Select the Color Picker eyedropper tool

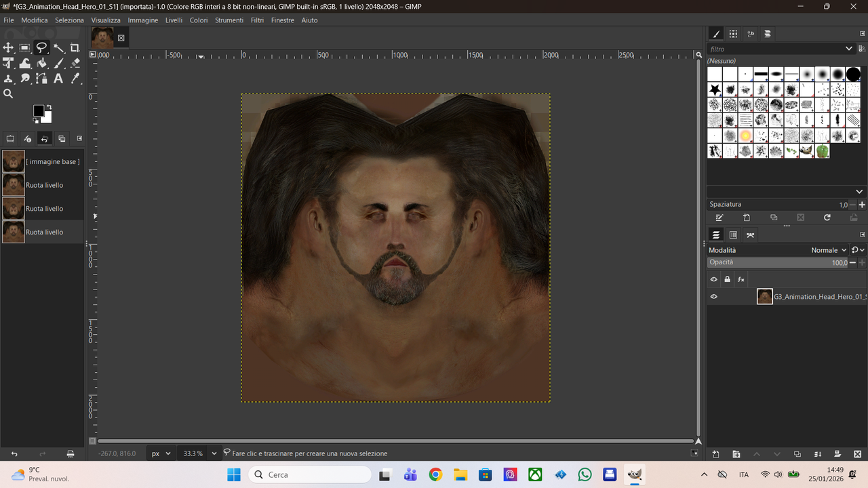(75, 79)
